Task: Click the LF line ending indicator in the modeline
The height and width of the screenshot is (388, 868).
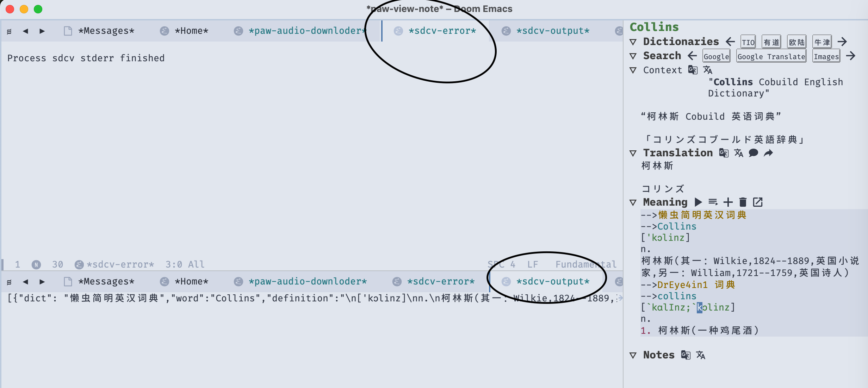Action: pyautogui.click(x=533, y=264)
